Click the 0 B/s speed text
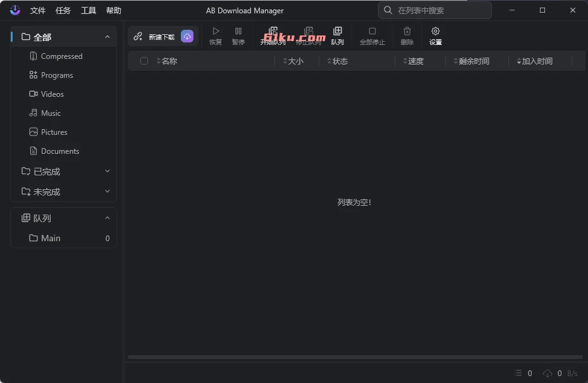 567,374
